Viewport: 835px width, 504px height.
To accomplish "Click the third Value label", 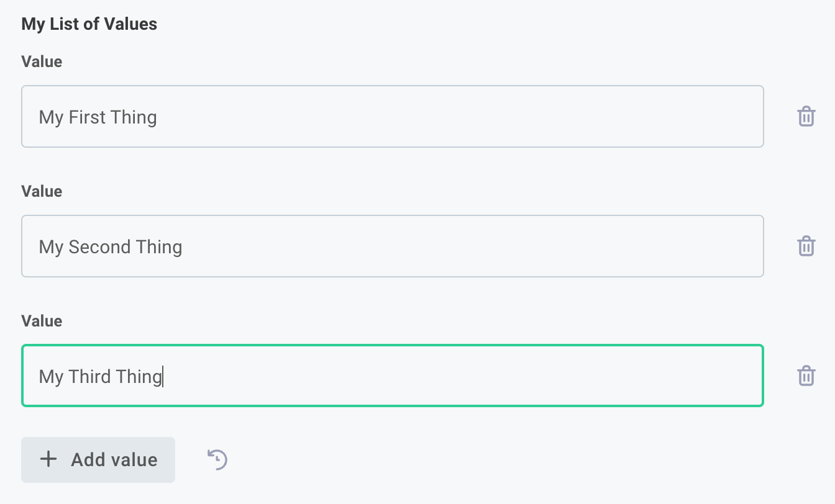I will point(41,321).
